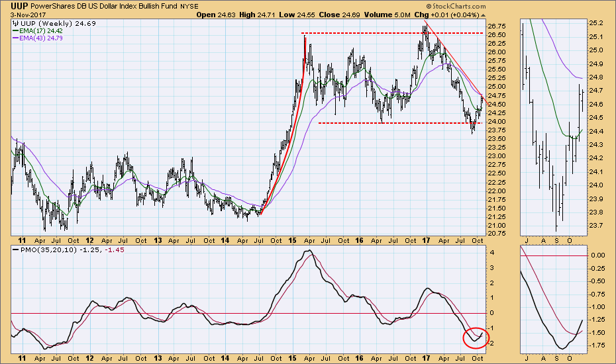
Task: Click the 3-Nov-2017 date label
Action: click(28, 15)
